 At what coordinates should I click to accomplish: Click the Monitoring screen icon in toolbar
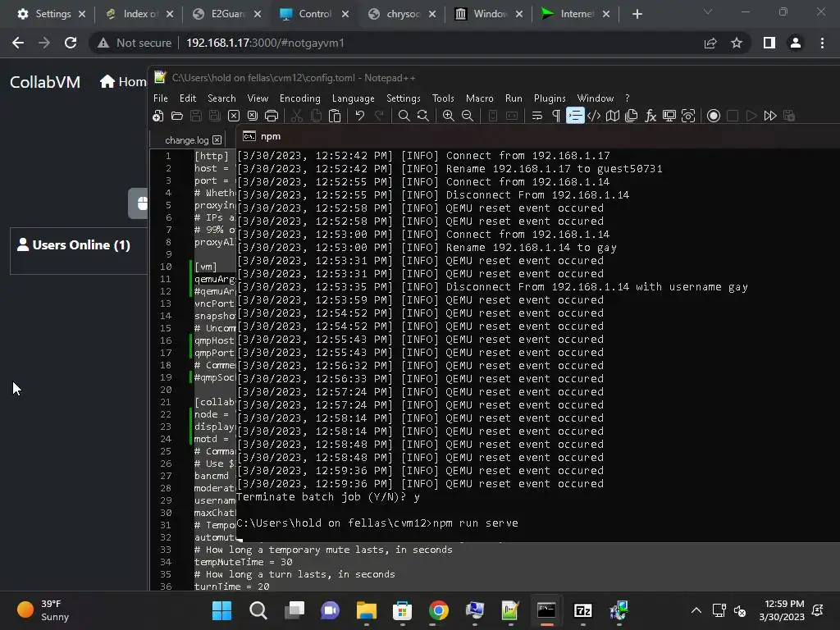click(x=669, y=116)
